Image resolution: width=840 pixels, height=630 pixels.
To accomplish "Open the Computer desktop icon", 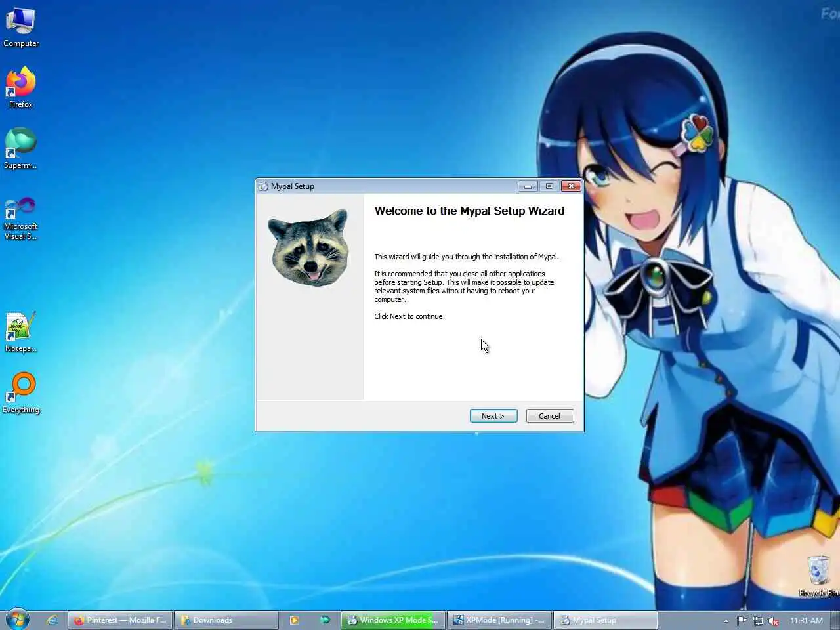I will (x=20, y=28).
